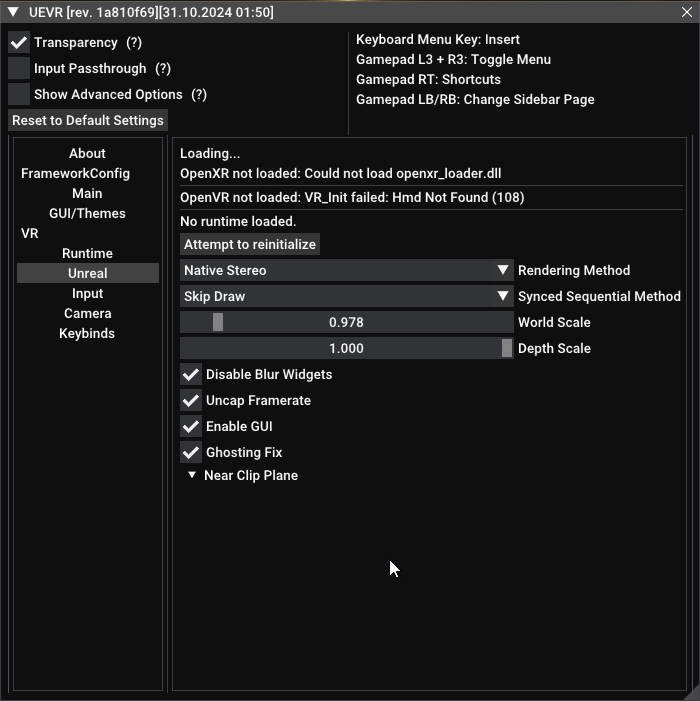Screen dimensions: 700x701
Task: Click the Input Passthrough (?) help marker
Action: (163, 68)
